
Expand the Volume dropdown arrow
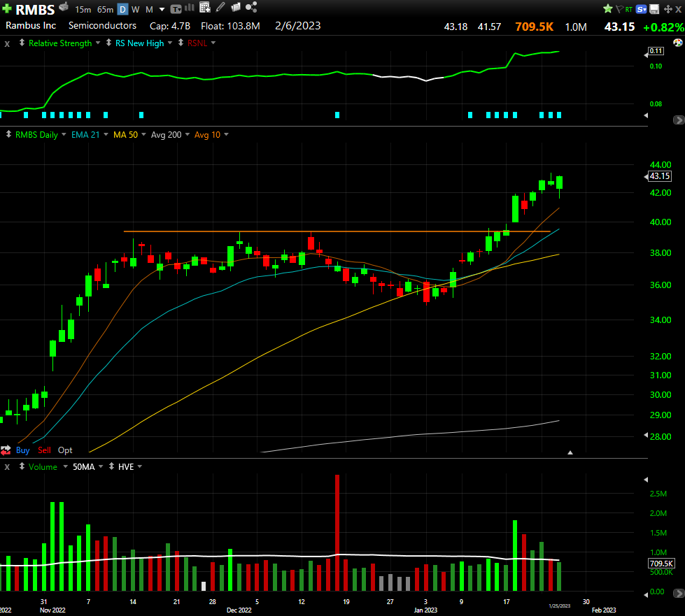(x=66, y=466)
